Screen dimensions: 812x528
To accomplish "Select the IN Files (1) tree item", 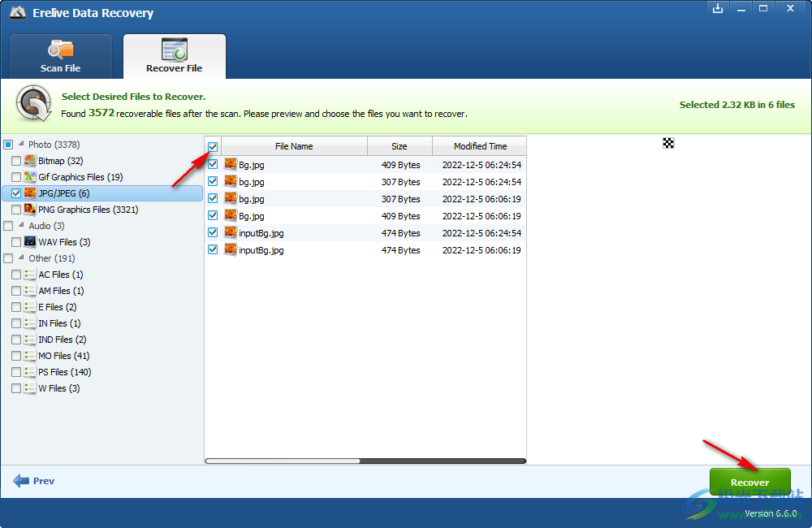I will (59, 323).
